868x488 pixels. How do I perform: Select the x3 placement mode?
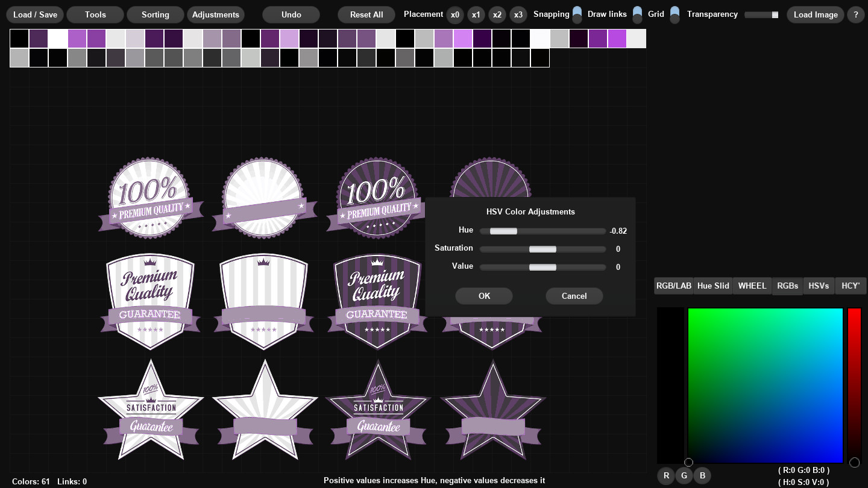[518, 14]
